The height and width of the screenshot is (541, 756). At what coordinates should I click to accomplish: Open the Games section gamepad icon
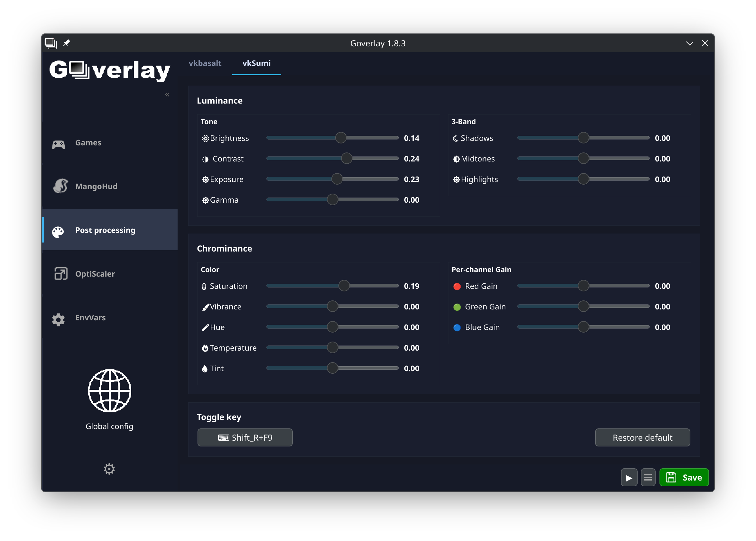(x=59, y=144)
